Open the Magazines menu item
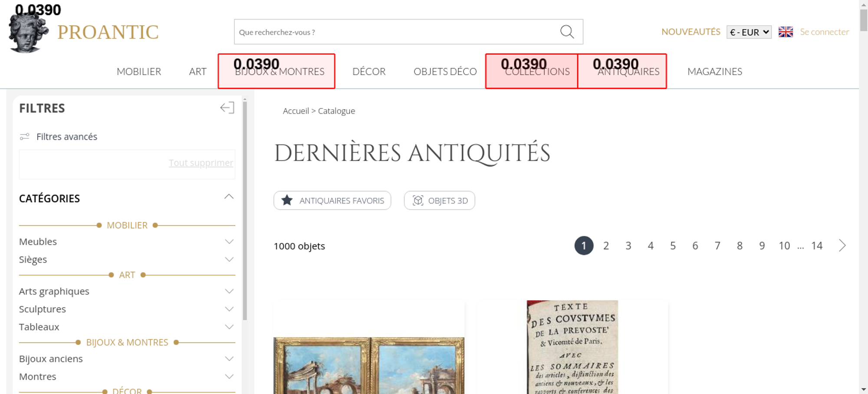The width and height of the screenshot is (868, 394). (714, 72)
